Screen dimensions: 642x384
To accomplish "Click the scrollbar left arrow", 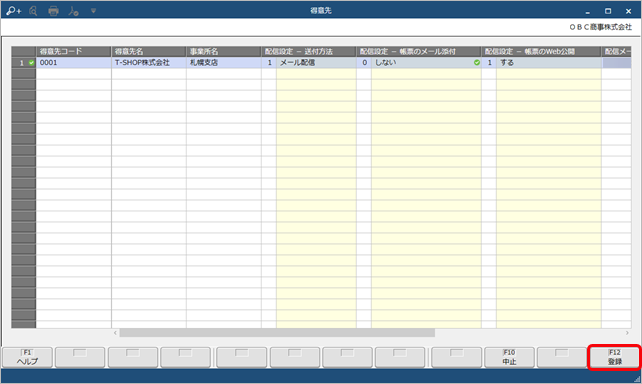I will [115, 333].
